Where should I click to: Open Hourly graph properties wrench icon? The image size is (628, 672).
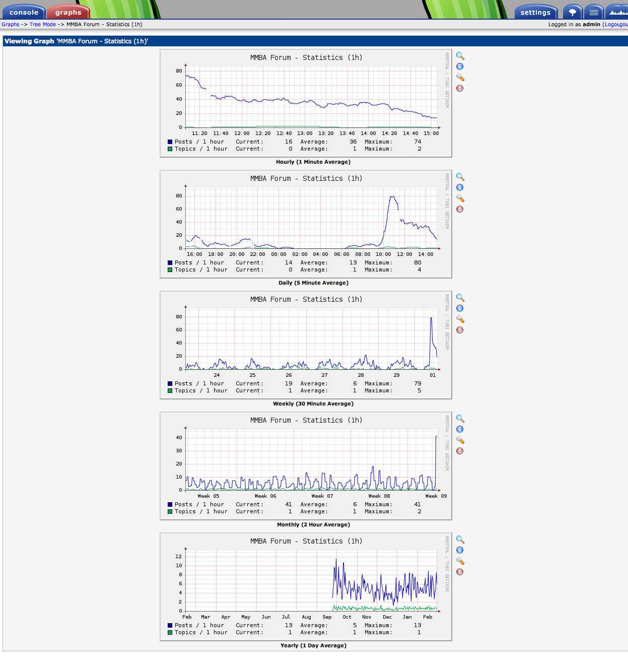tap(460, 77)
